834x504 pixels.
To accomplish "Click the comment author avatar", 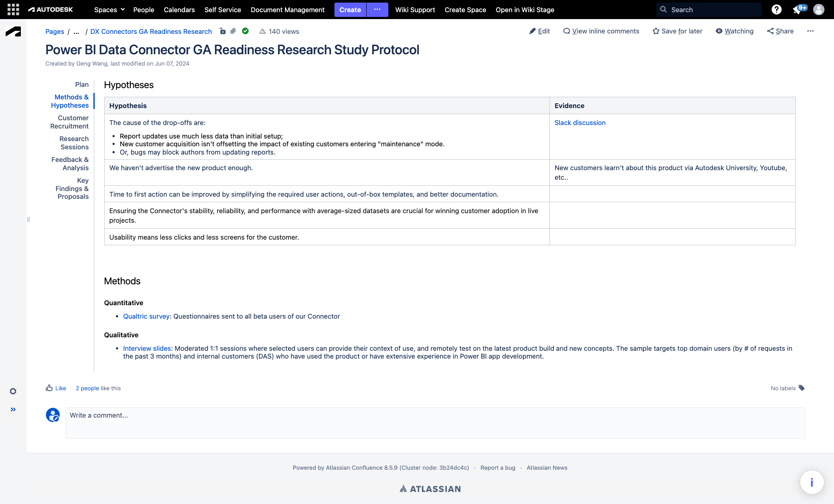I will pyautogui.click(x=53, y=415).
